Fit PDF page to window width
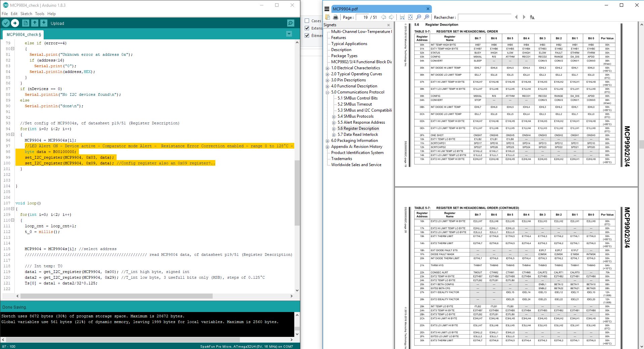 pyautogui.click(x=402, y=17)
